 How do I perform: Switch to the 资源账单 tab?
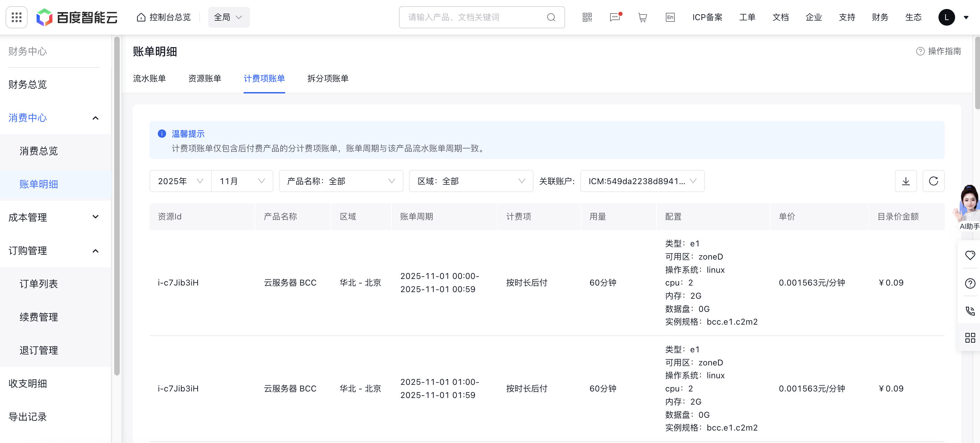click(x=205, y=79)
